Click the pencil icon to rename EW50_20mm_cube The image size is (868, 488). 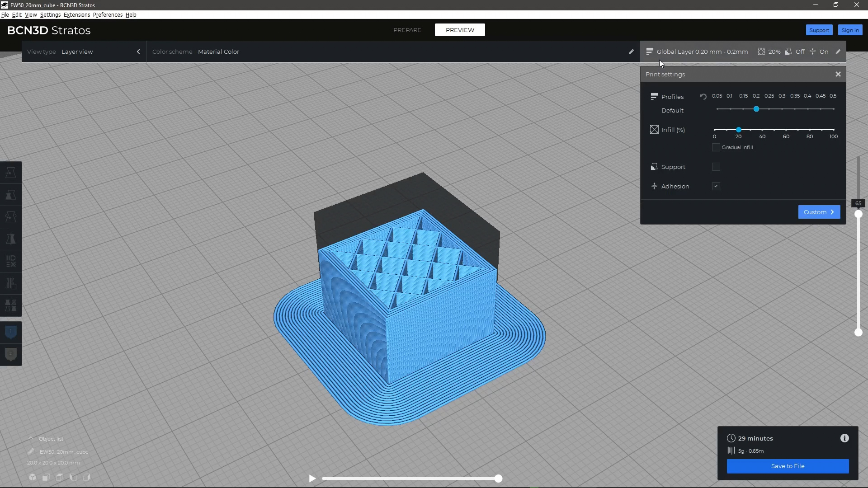coord(31,452)
